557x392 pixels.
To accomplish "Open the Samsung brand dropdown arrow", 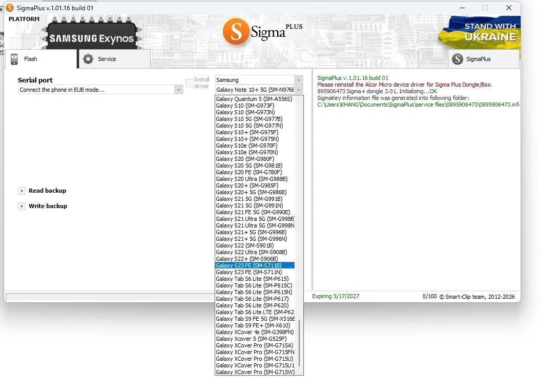I will coord(299,80).
